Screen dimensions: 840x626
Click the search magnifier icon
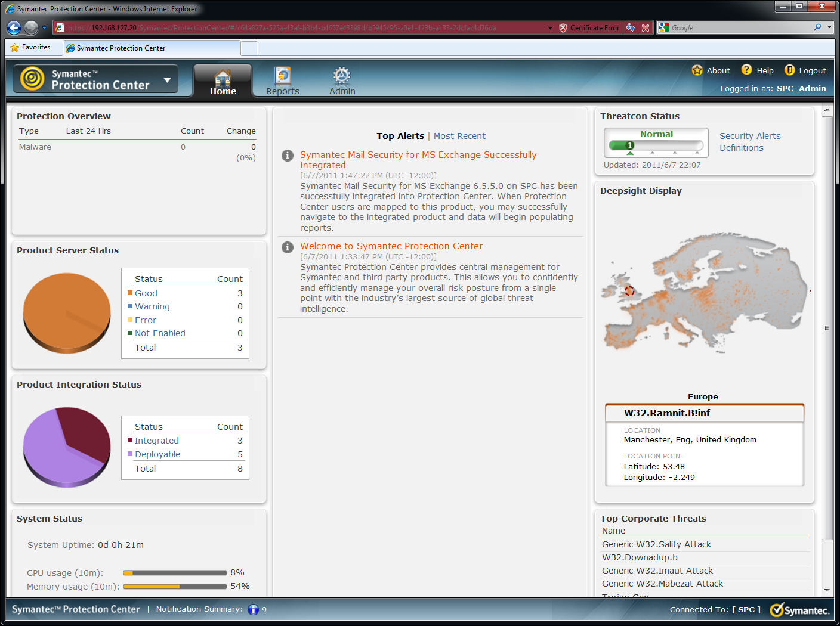click(817, 27)
